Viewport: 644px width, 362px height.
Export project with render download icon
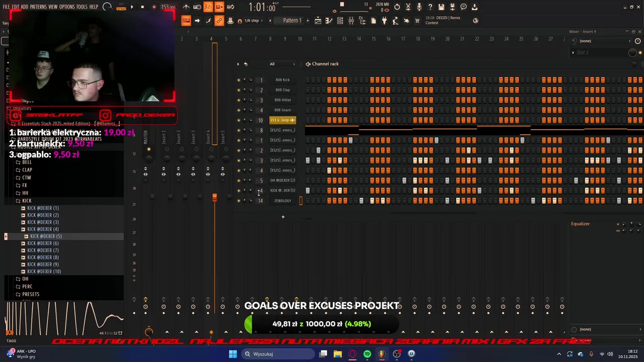coord(474,7)
